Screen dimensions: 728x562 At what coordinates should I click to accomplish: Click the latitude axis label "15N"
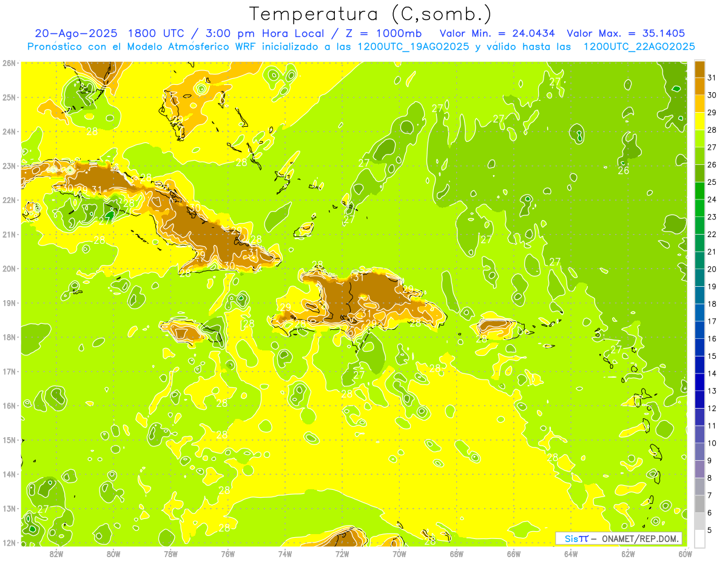[x=9, y=440]
